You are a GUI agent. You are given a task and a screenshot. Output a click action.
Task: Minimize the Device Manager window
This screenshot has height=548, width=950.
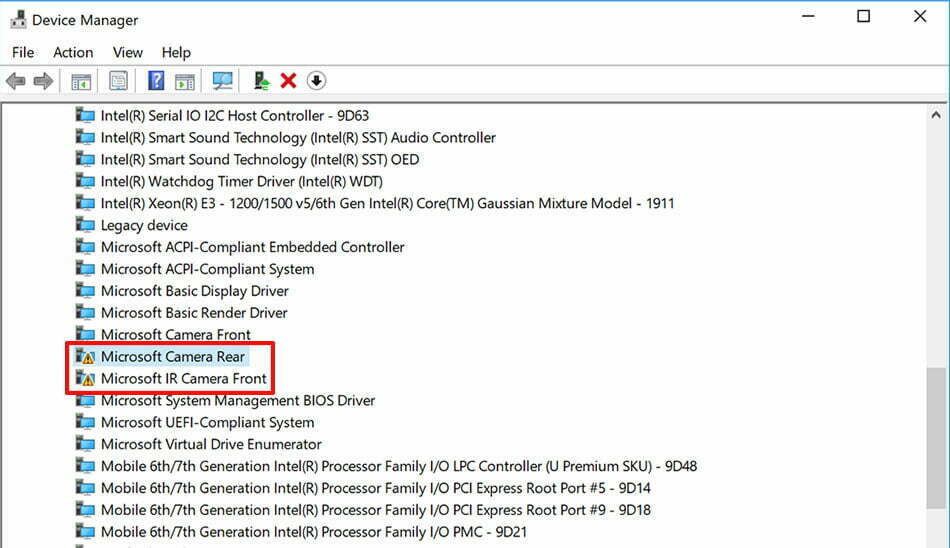point(808,16)
